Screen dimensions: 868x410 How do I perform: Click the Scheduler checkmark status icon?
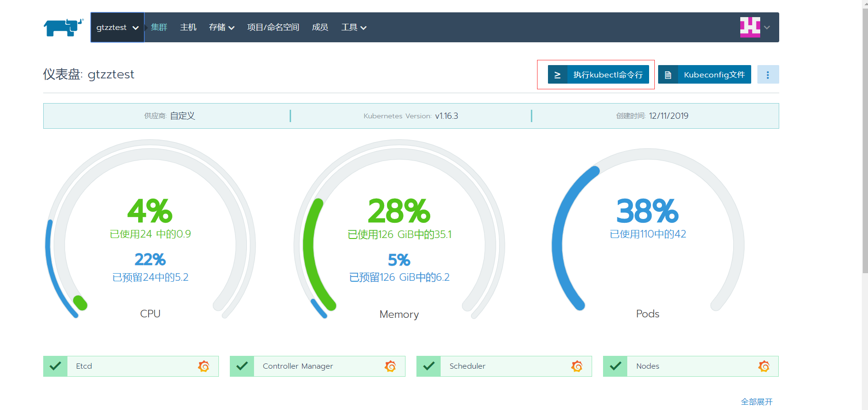[429, 366]
